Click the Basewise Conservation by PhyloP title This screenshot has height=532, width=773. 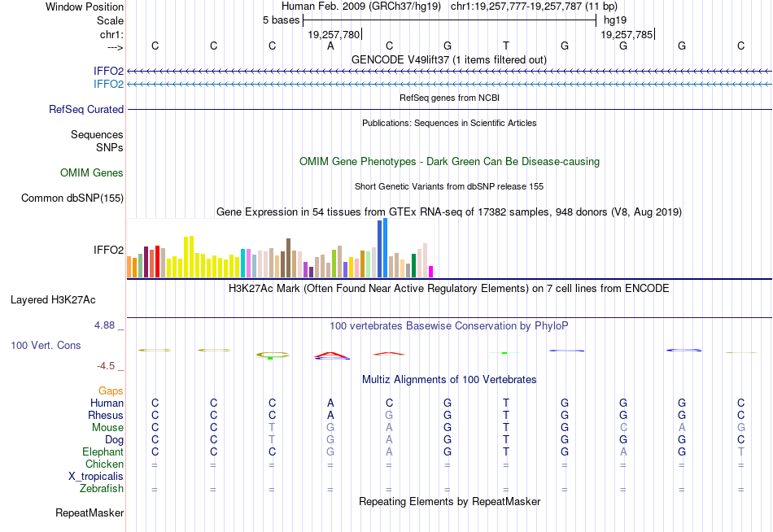[x=448, y=326]
